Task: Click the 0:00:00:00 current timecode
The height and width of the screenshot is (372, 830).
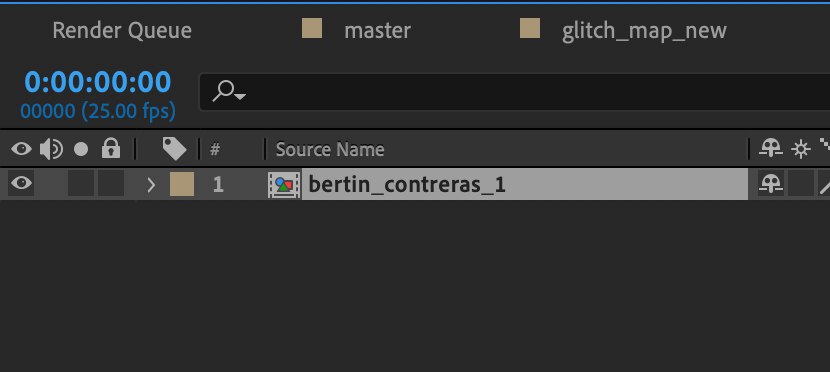Action: (98, 82)
